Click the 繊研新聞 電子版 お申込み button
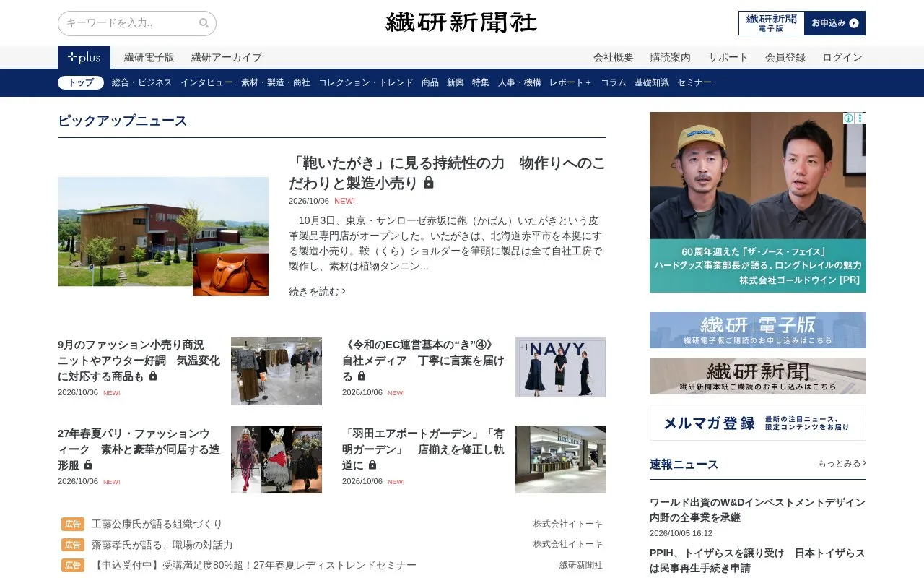Image resolution: width=924 pixels, height=578 pixels. tap(802, 23)
